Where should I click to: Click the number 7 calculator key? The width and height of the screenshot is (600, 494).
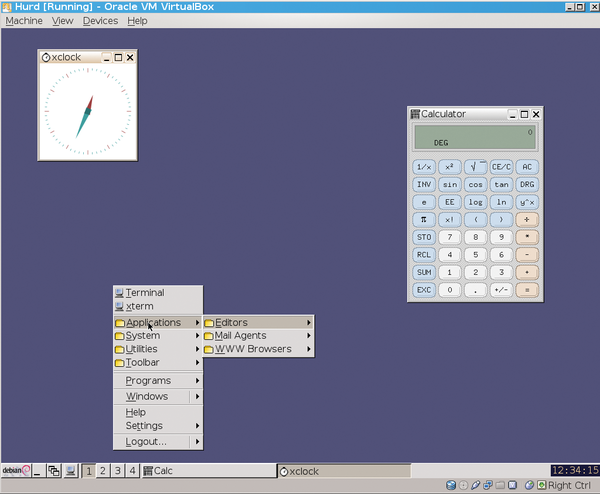click(x=450, y=237)
